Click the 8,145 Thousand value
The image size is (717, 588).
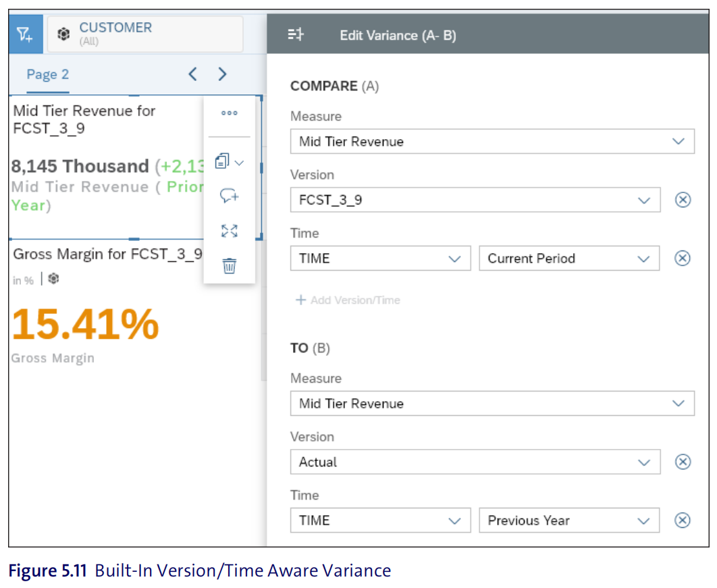(80, 166)
